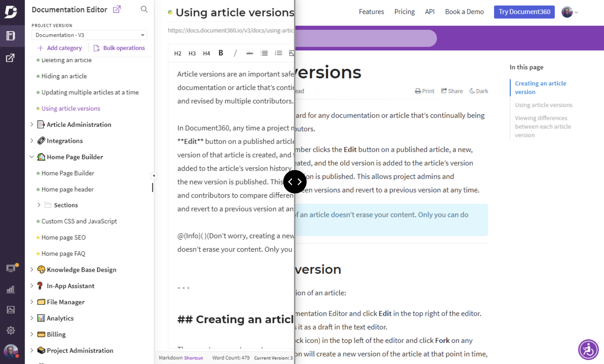Click the search magnifier icon in the category panel
Screen dimensions: 604x364
[x=144, y=9]
